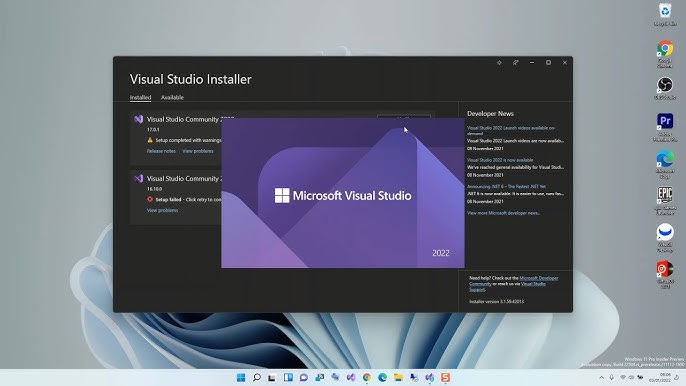
Task: Click the Microsoft Visual Studio 2022 splash screen
Action: [343, 193]
